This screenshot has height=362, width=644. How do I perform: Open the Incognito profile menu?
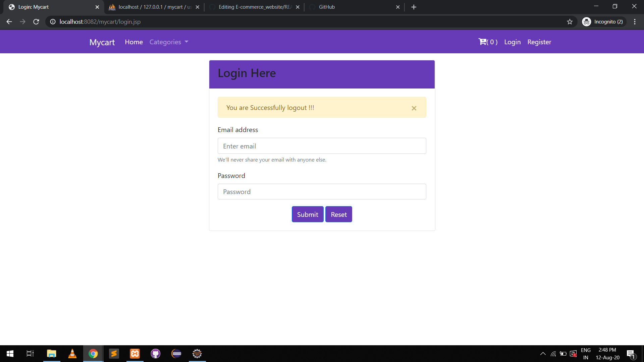click(604, 22)
